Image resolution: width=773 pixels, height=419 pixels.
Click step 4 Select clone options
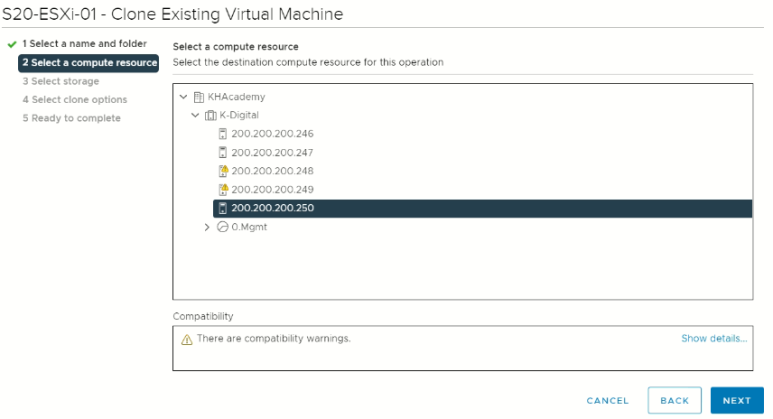pyautogui.click(x=74, y=100)
